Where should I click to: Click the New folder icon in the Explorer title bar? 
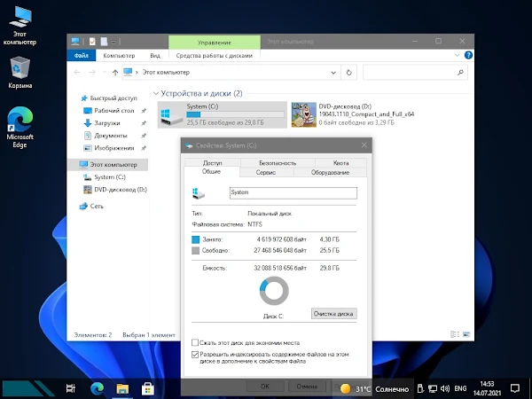click(104, 42)
